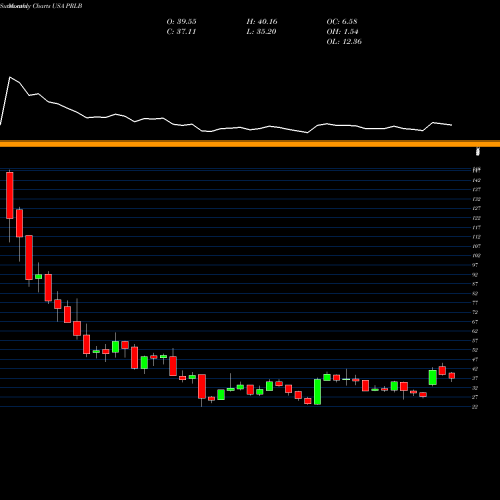Image resolution: width=500 pixels, height=500 pixels.
Task: Click the tall green candlestick rising from 22
Action: pos(317,392)
